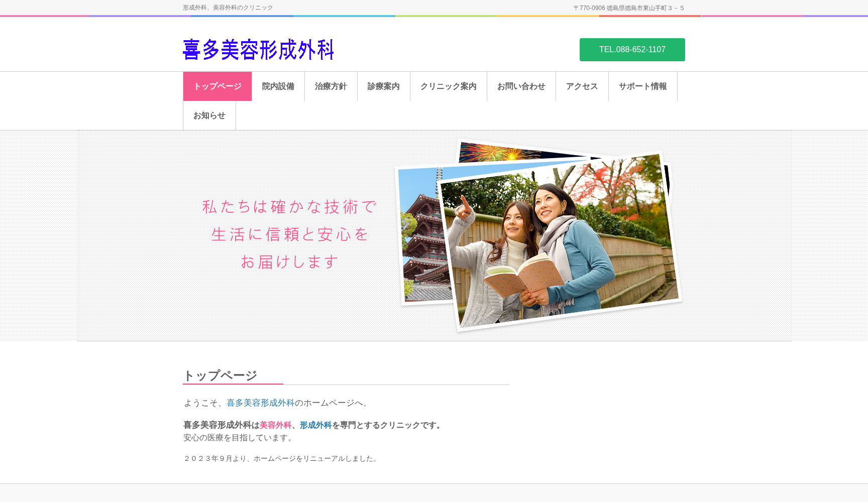Open the クリニック案内 section
The image size is (868, 502).
pyautogui.click(x=449, y=86)
